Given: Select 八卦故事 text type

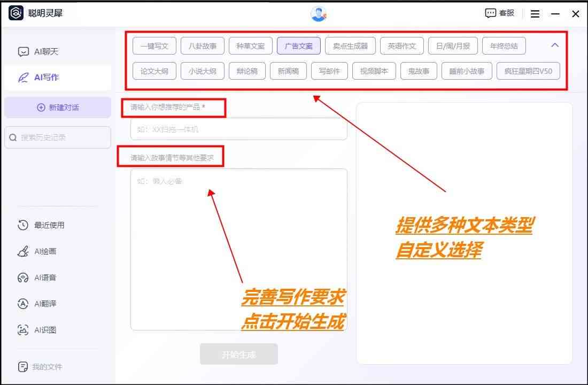Looking at the screenshot, I should point(203,46).
